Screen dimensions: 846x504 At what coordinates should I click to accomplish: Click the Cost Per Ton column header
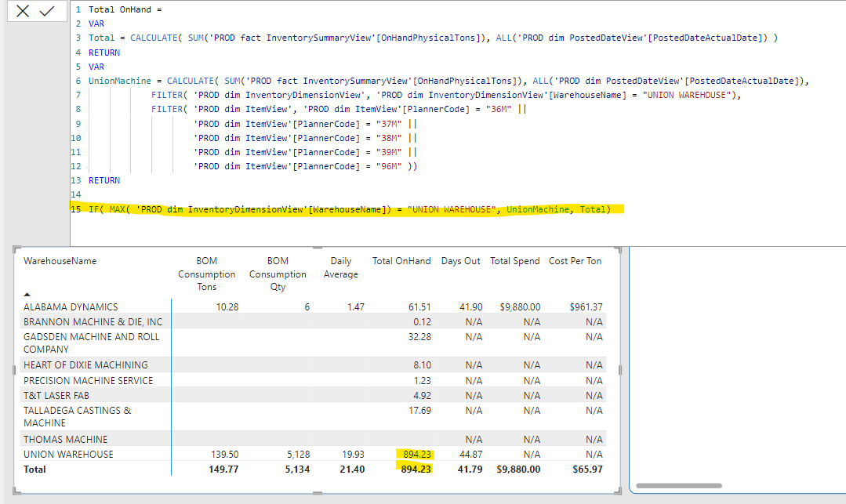pyautogui.click(x=575, y=261)
